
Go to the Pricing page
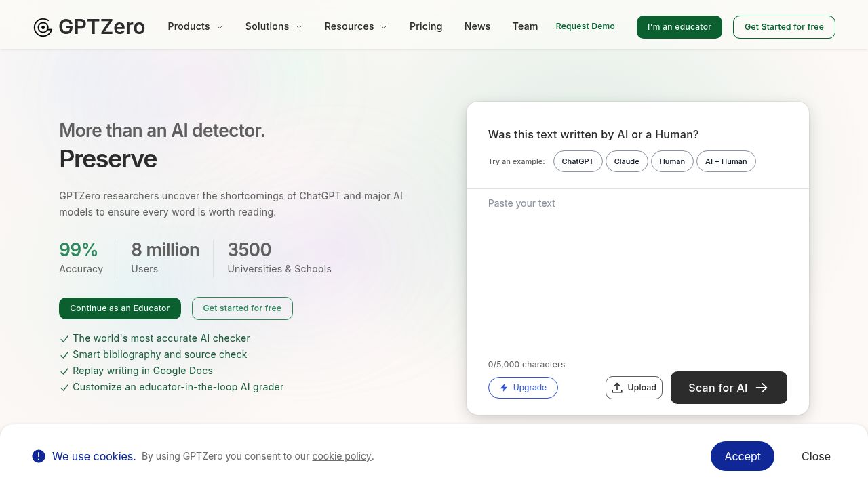426,26
